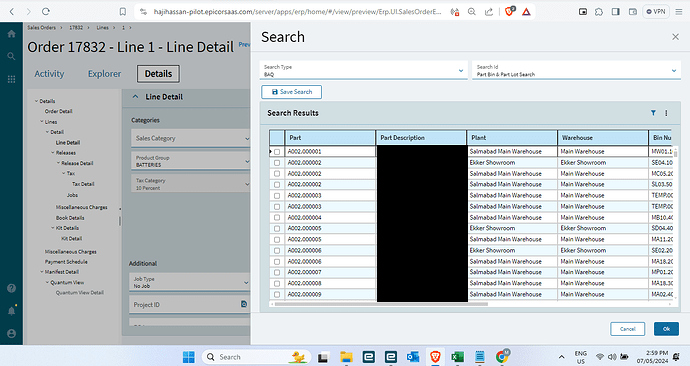The width and height of the screenshot is (690, 366).
Task: Click the browser address bar URL
Action: [x=297, y=12]
